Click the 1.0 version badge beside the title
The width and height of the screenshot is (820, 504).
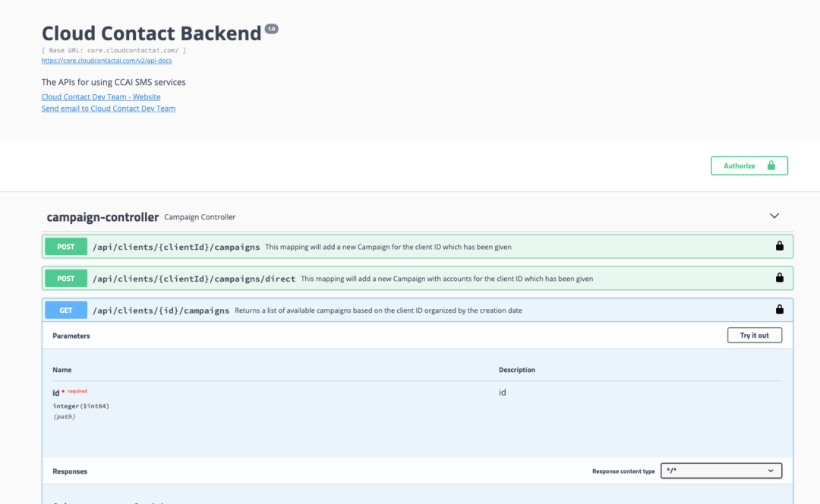272,27
